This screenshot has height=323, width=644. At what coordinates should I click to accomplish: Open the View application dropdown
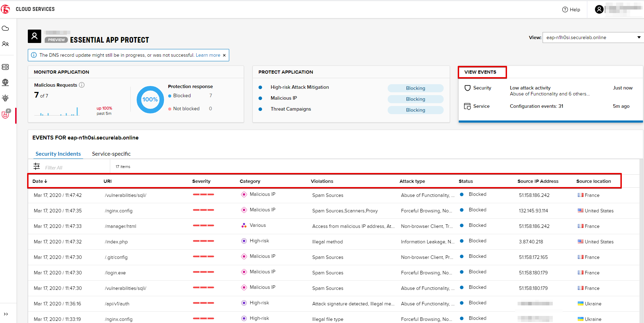593,37
